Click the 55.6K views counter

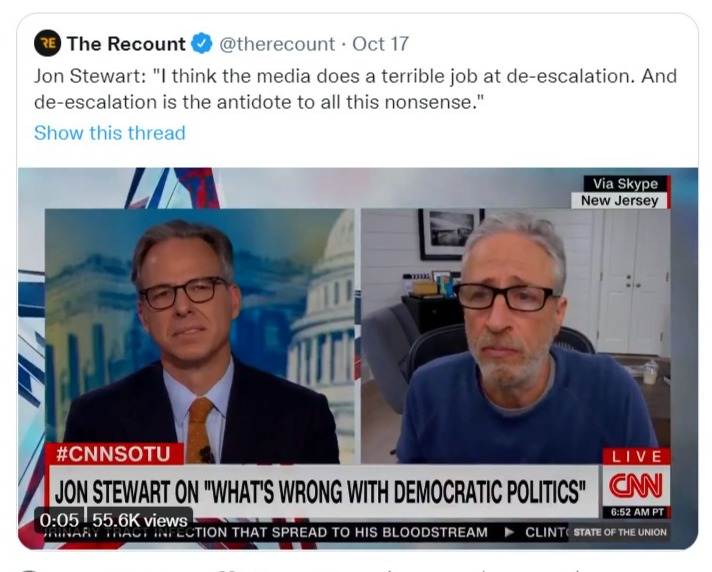pos(140,520)
